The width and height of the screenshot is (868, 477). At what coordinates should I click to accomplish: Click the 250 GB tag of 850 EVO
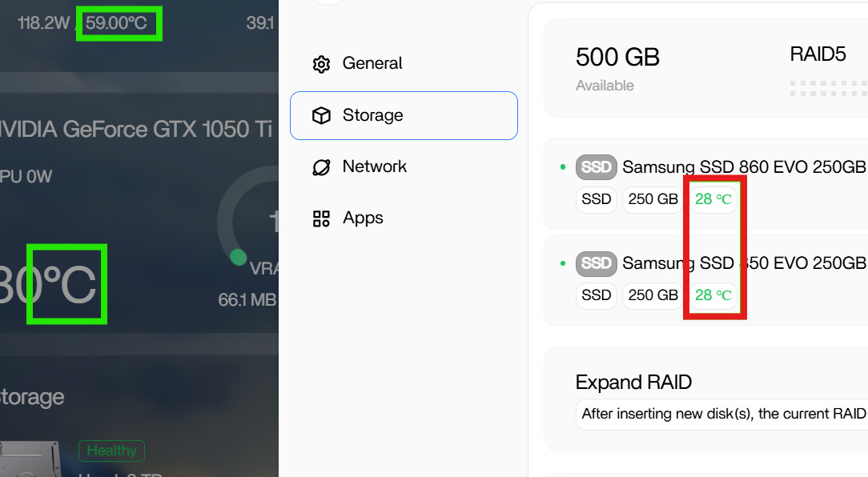(653, 295)
